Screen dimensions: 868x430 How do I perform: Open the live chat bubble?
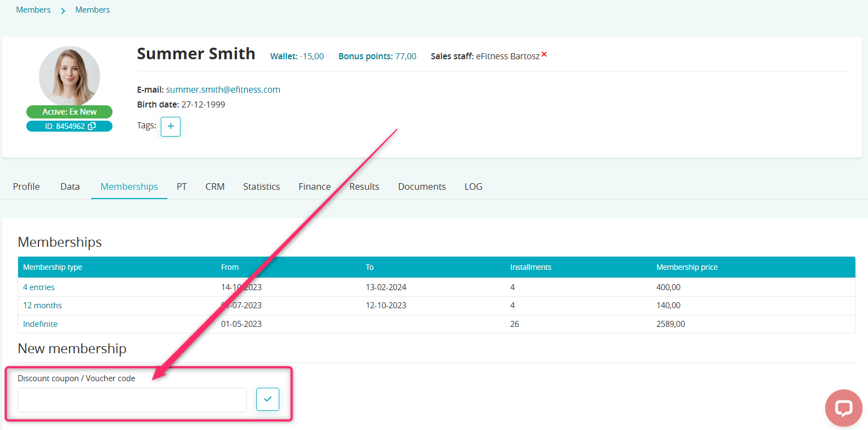843,408
